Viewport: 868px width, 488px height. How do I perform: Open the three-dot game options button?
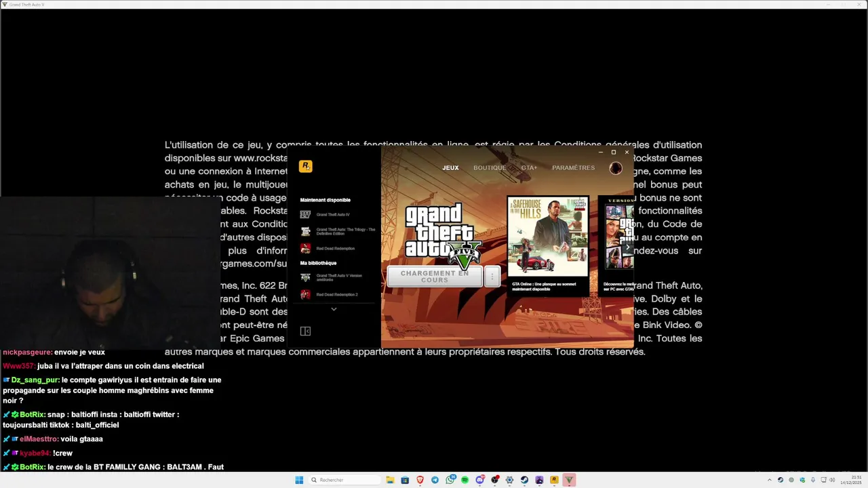tap(492, 277)
